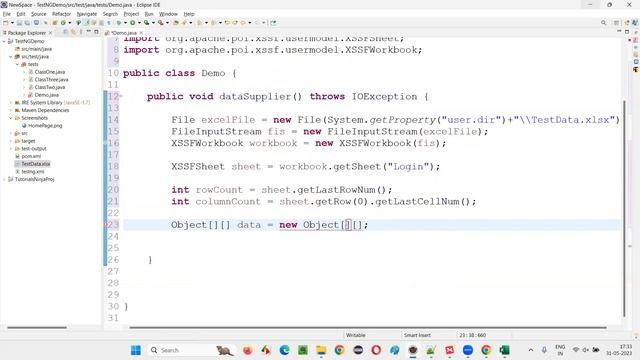
Task: Click 'getLastRowNum' in line 20
Action: pos(336,190)
